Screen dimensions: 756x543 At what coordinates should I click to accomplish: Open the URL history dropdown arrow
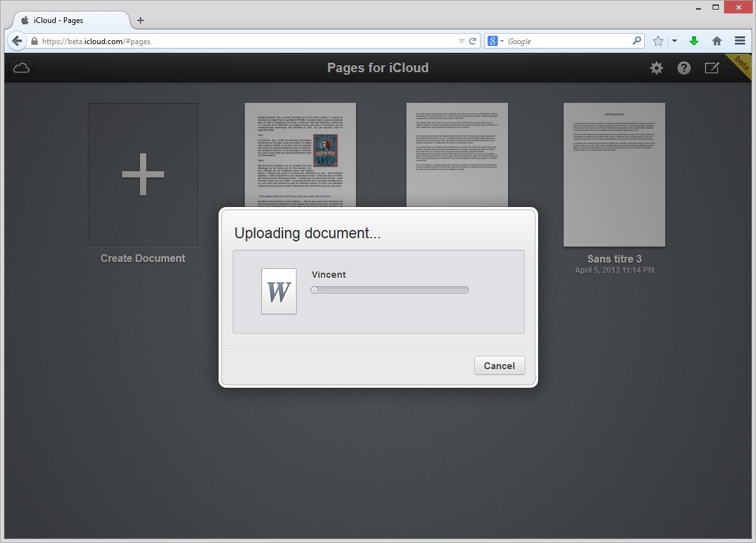click(x=461, y=41)
